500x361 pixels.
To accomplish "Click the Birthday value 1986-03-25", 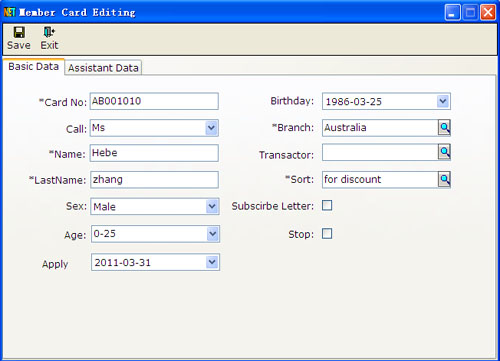I will [x=354, y=102].
